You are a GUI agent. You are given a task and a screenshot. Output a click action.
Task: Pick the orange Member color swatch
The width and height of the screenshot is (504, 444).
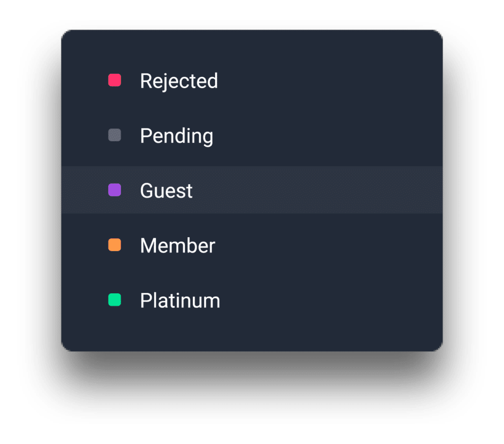coord(115,245)
